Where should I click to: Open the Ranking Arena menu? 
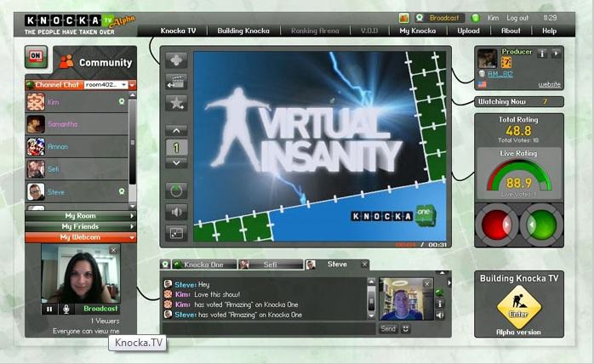click(x=315, y=31)
